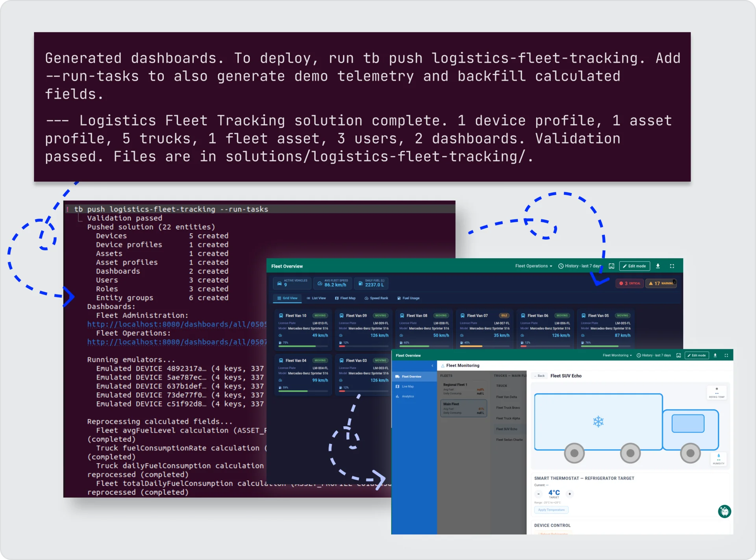Open History last 7 days in dark dashboard
The image size is (756, 560).
tap(580, 266)
